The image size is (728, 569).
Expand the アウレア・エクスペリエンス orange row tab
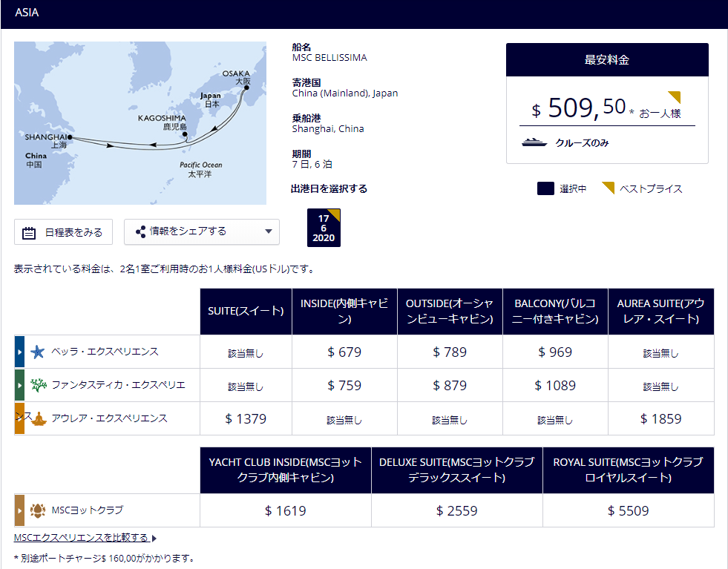(19, 418)
